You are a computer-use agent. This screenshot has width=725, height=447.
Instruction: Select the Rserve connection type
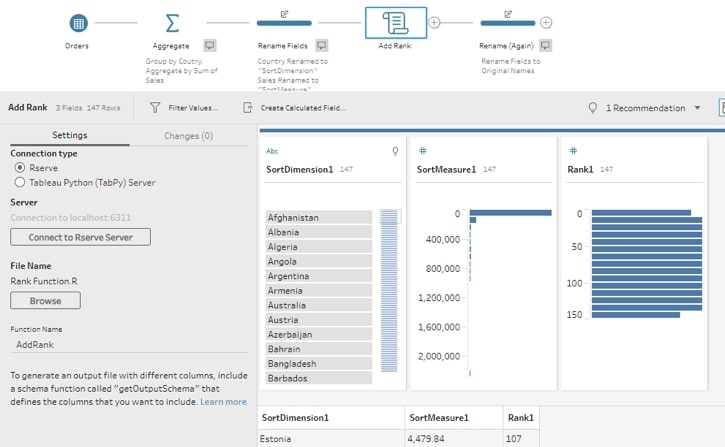[x=19, y=167]
